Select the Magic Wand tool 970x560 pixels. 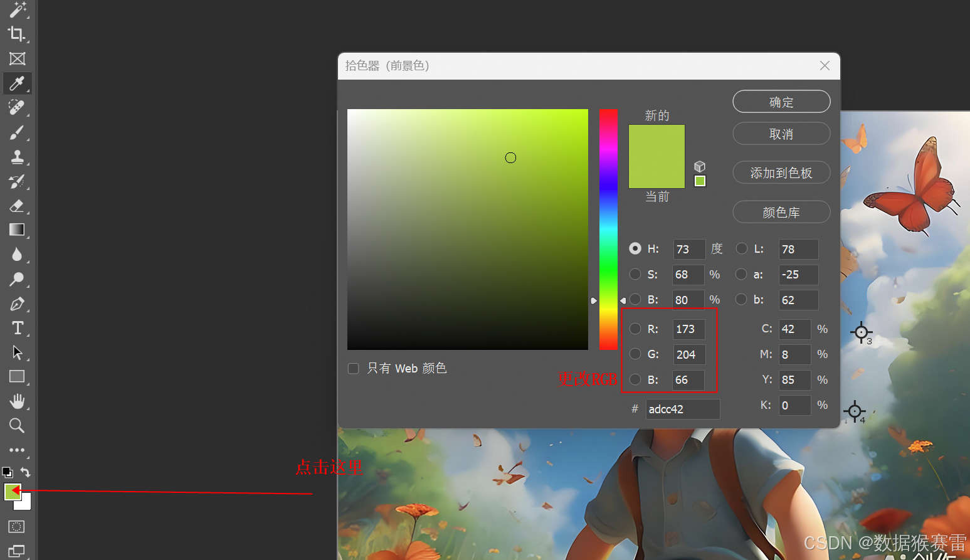(x=17, y=9)
